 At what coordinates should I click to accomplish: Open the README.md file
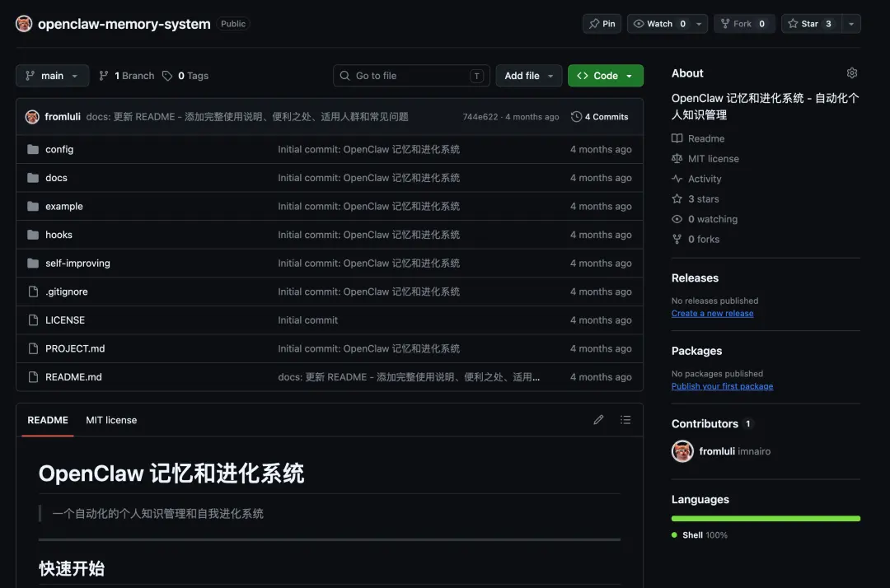click(73, 377)
